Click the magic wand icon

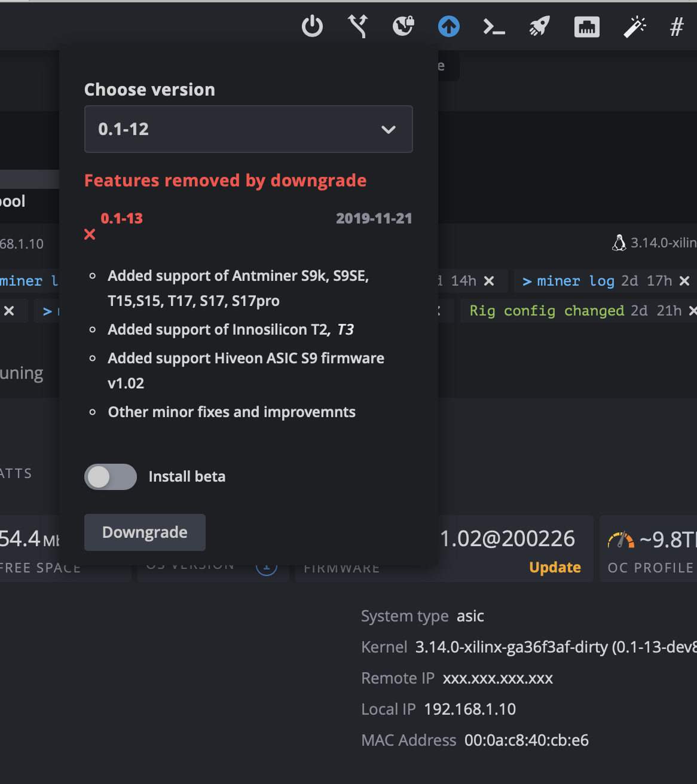coord(634,27)
